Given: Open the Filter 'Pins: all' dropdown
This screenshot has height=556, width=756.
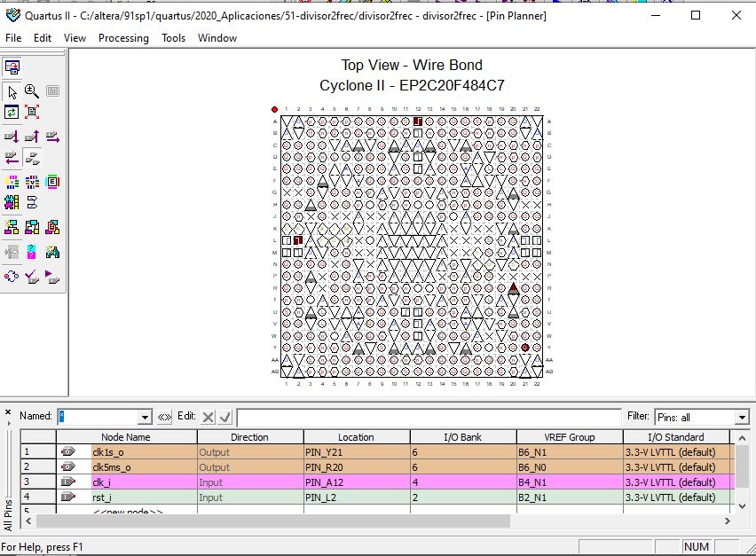Looking at the screenshot, I should click(742, 417).
